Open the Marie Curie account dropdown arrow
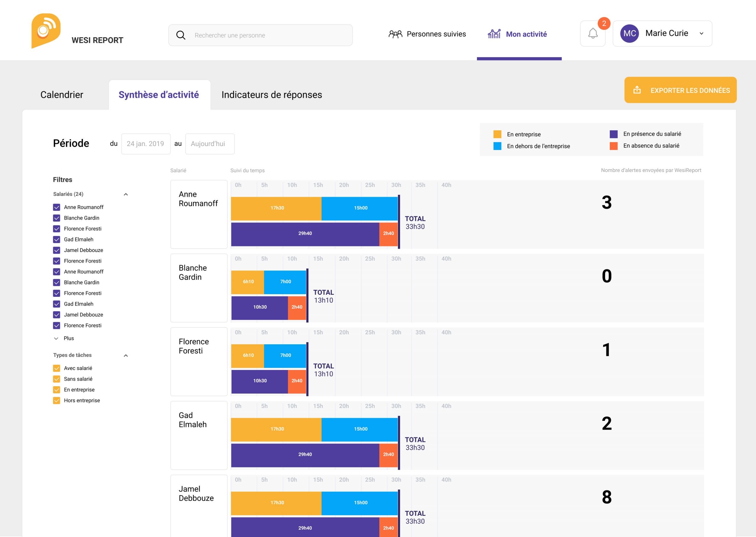756x537 pixels. (701, 34)
